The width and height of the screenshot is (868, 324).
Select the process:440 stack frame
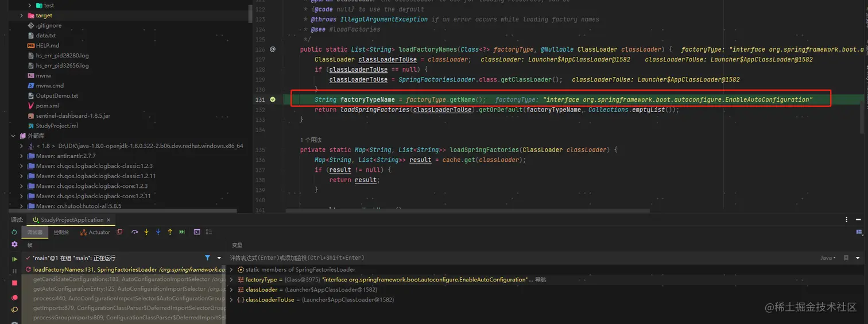[124, 299]
